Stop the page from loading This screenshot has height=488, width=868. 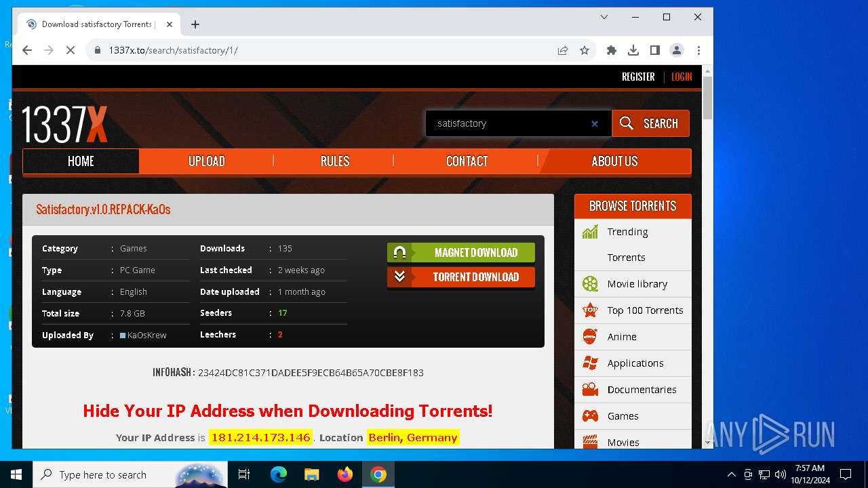point(71,50)
